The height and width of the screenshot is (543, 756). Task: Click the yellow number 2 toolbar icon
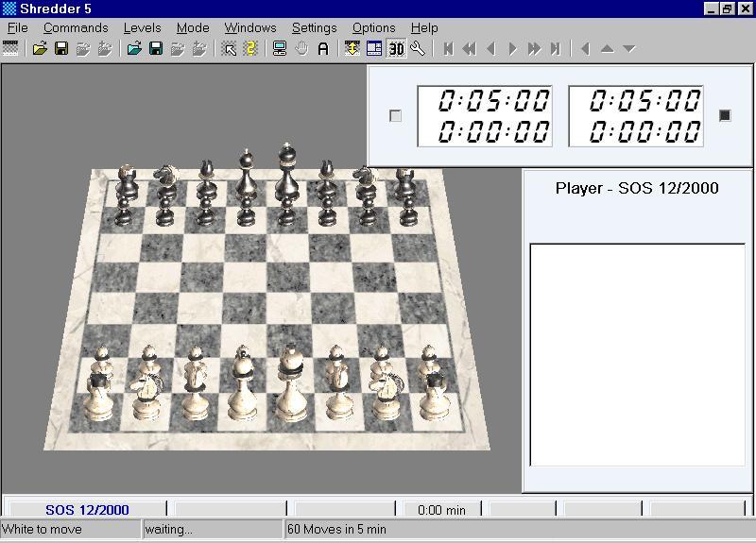[x=250, y=49]
